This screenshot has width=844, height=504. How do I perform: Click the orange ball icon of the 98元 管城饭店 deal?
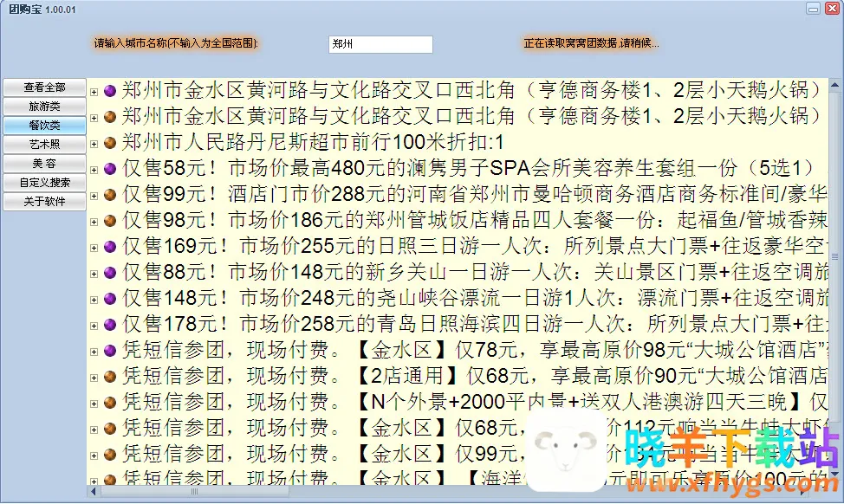point(110,220)
